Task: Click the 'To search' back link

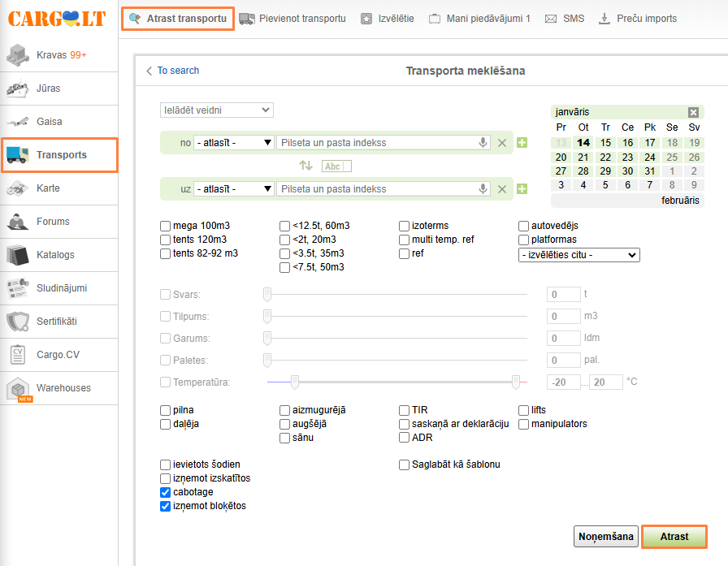Action: tap(172, 71)
